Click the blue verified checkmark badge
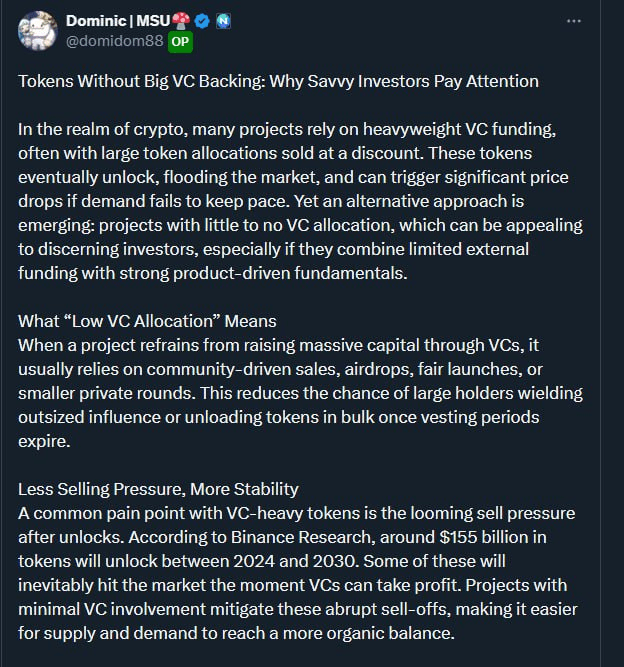This screenshot has height=667, width=624. coord(202,21)
